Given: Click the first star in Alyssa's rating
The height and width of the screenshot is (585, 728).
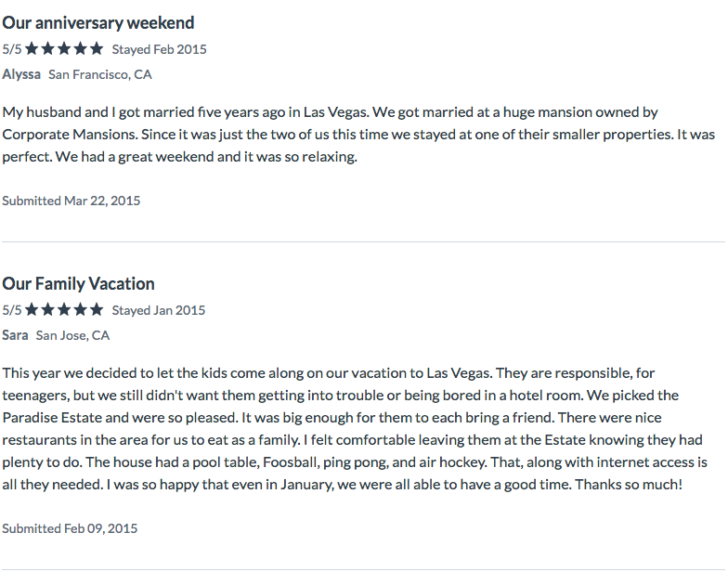Looking at the screenshot, I should point(32,48).
